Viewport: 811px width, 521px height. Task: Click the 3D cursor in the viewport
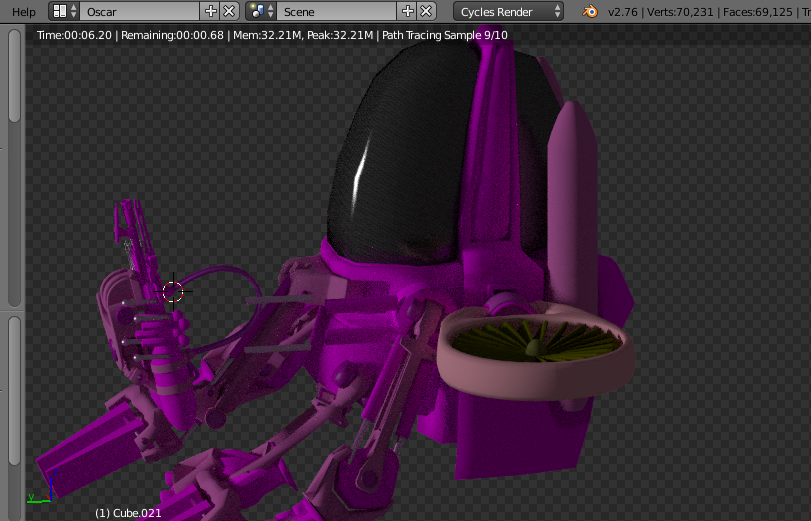[173, 291]
